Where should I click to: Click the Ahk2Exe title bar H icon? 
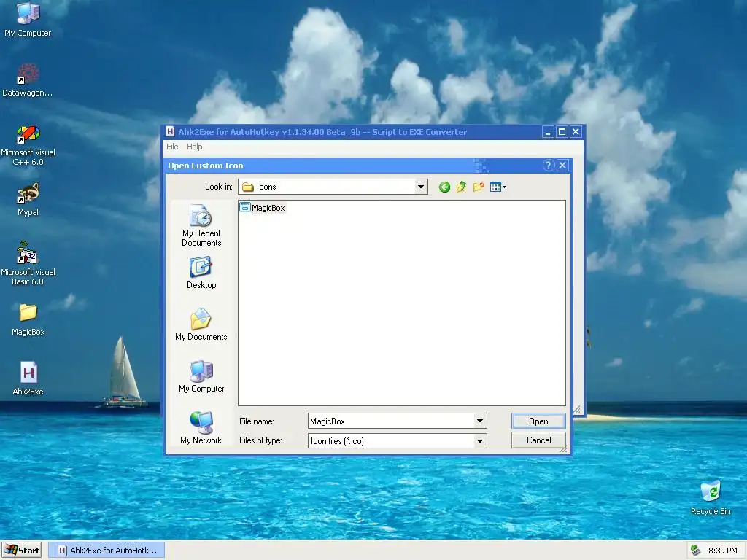170,132
